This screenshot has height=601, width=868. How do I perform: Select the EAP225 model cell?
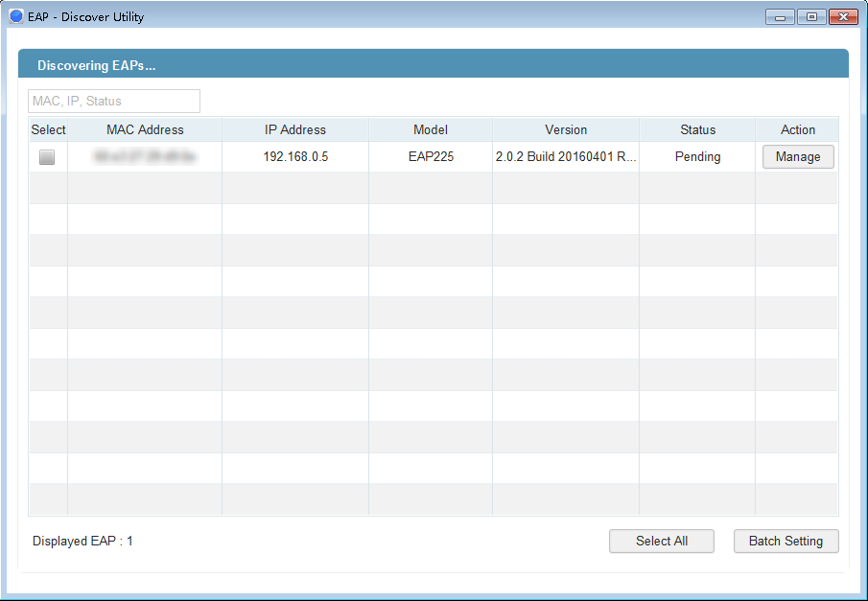click(x=430, y=156)
